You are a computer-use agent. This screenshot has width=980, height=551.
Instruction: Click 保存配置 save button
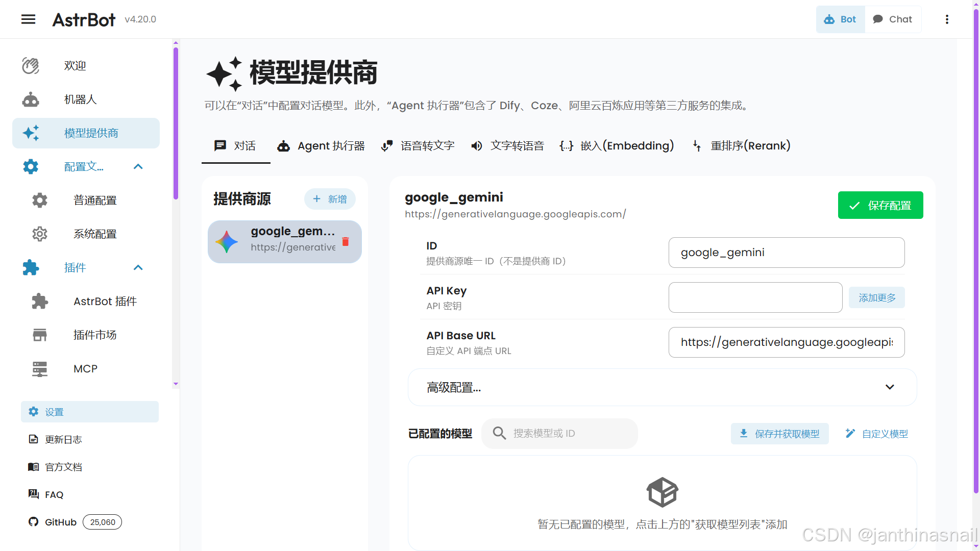tap(880, 205)
